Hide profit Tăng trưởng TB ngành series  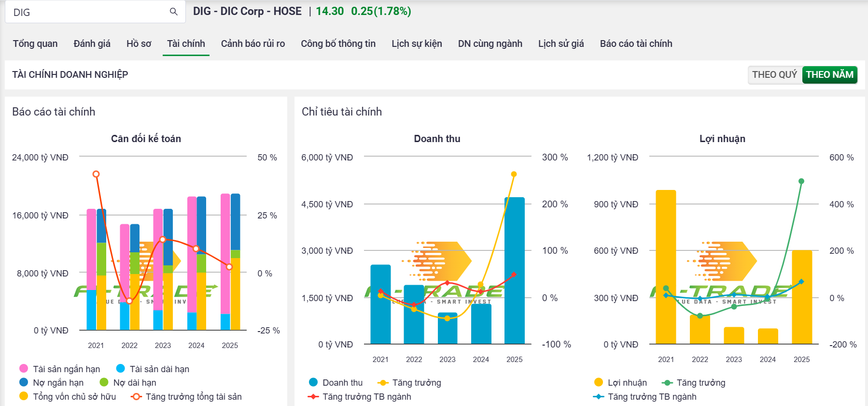[x=599, y=396]
